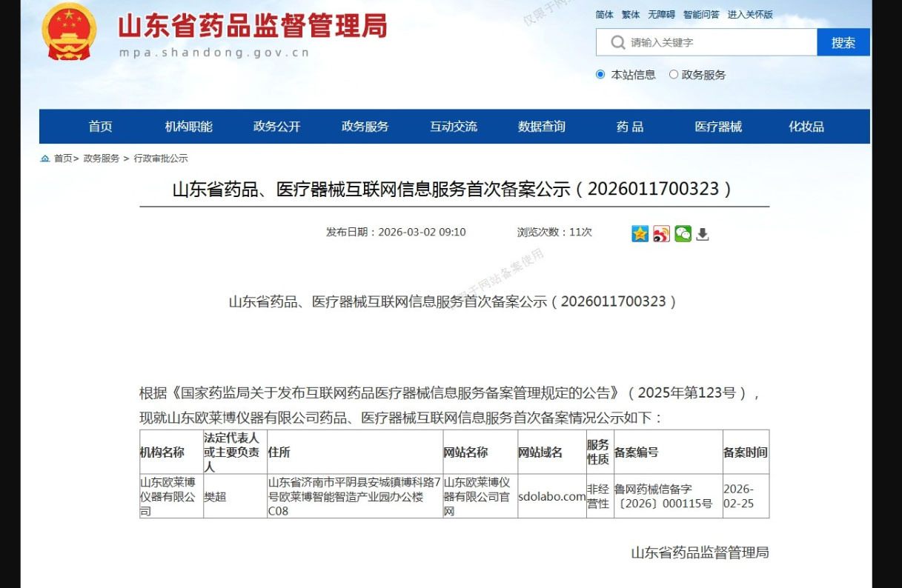Click the national emblem logo
902x588 pixels.
click(68, 33)
